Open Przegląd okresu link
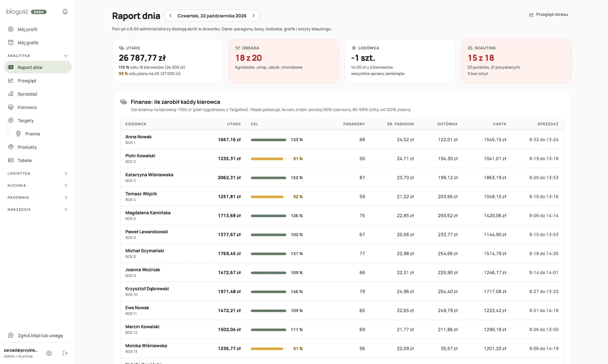The height and width of the screenshot is (364, 608). (548, 14)
